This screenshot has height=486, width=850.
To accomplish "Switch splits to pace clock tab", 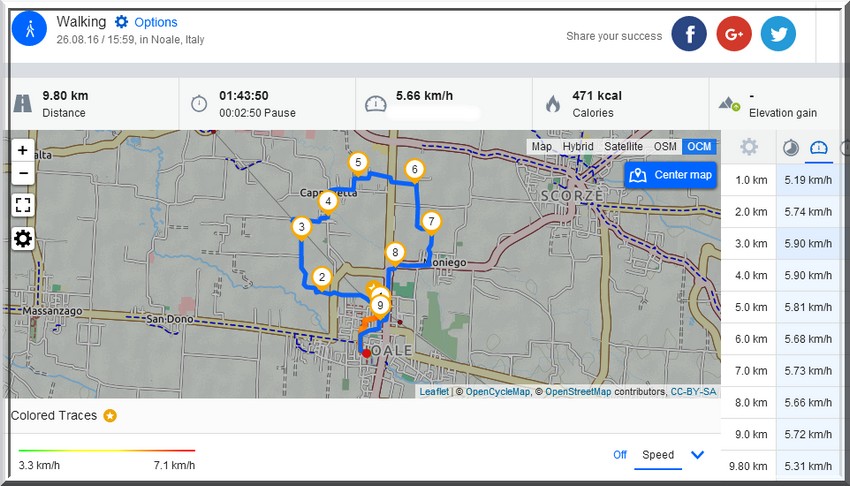I will (x=790, y=147).
